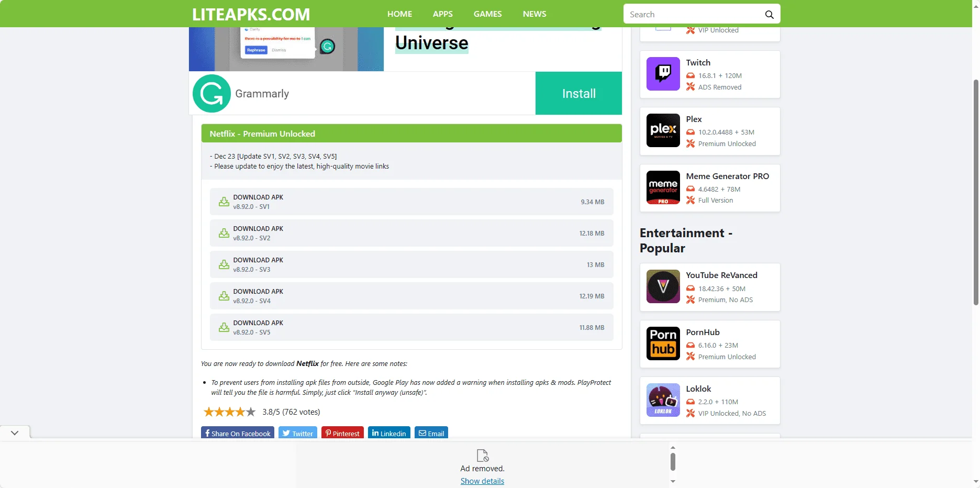Share via Twitter button
The image size is (980, 488).
click(298, 433)
